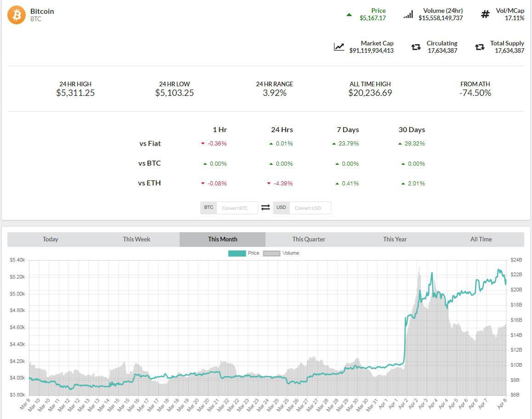Show the This Year chart

[395, 240]
